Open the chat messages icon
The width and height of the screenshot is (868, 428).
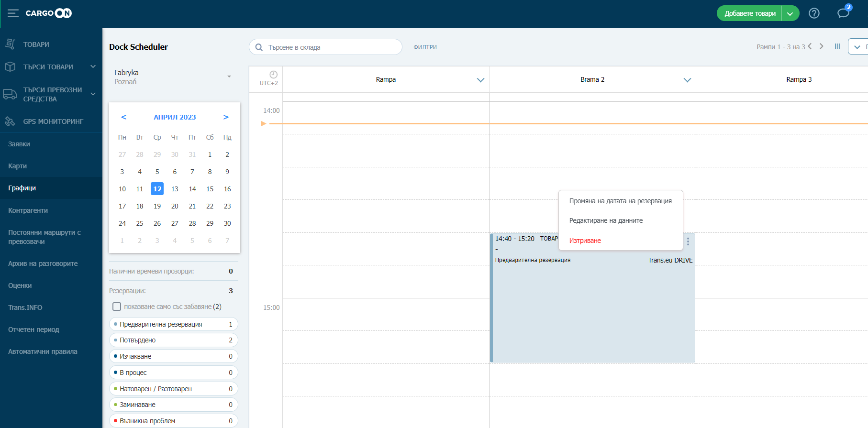843,13
